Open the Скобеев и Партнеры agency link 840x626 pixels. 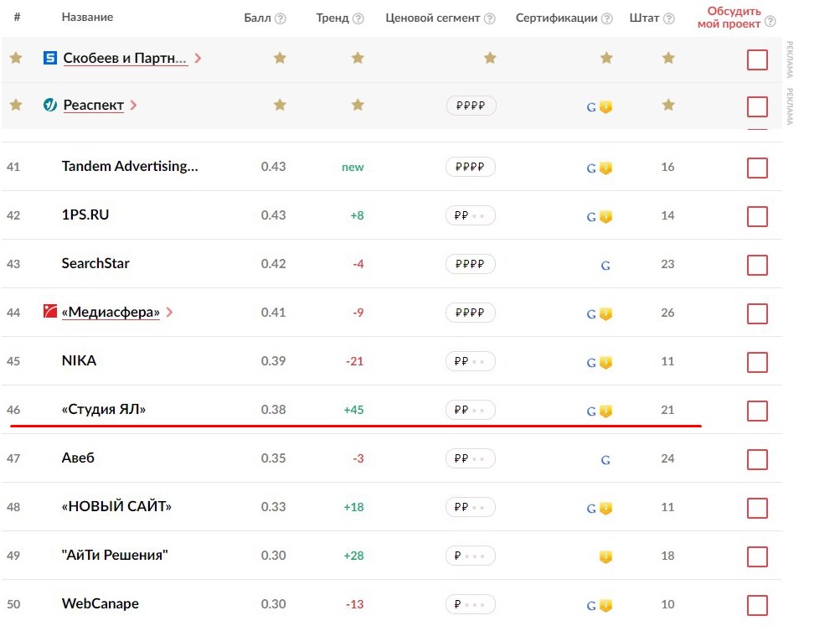pos(125,58)
